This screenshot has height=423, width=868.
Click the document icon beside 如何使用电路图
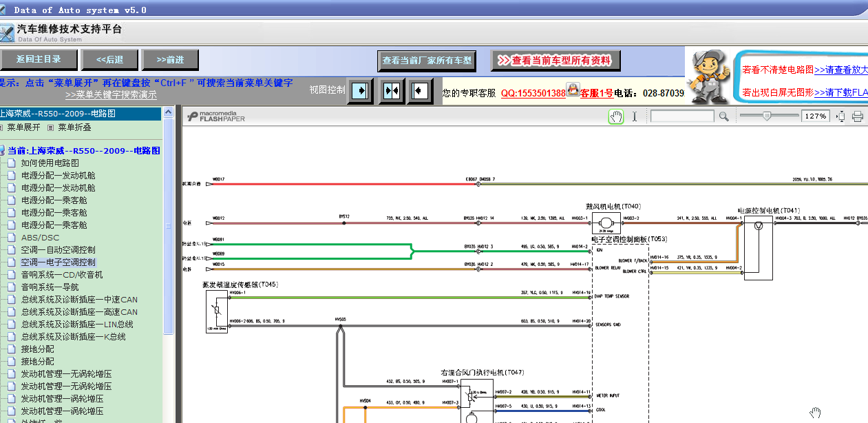(11, 163)
